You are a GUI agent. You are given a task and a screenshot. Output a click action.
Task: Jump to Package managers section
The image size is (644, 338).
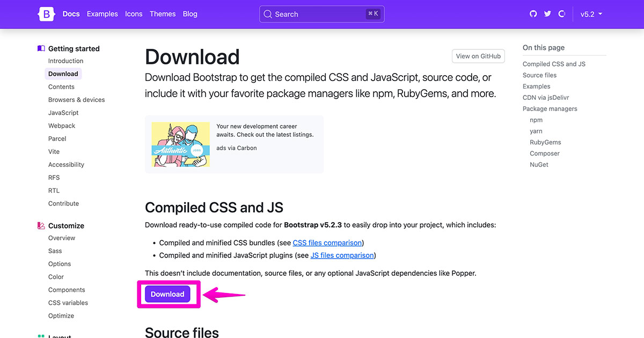pos(550,108)
